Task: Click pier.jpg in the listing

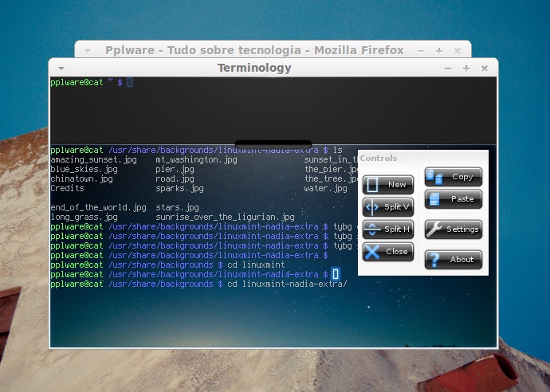Action: 175,170
